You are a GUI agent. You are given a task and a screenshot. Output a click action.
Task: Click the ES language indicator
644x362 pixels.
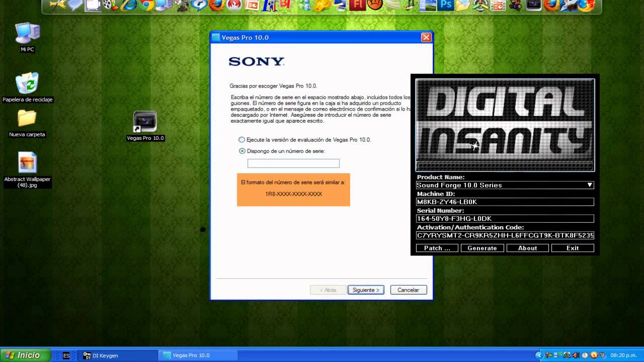[66, 355]
